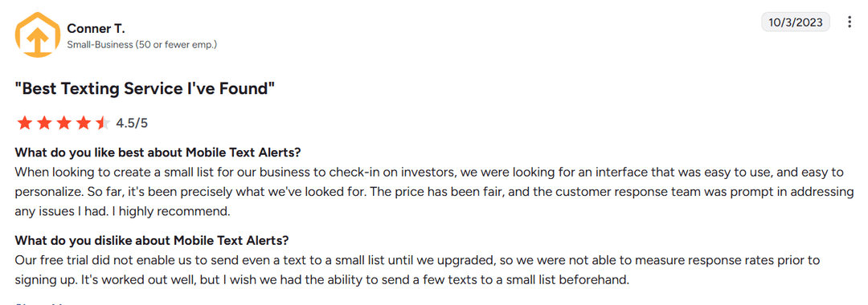
Task: Click the paragraph about checking in on investors
Action: pos(434,191)
